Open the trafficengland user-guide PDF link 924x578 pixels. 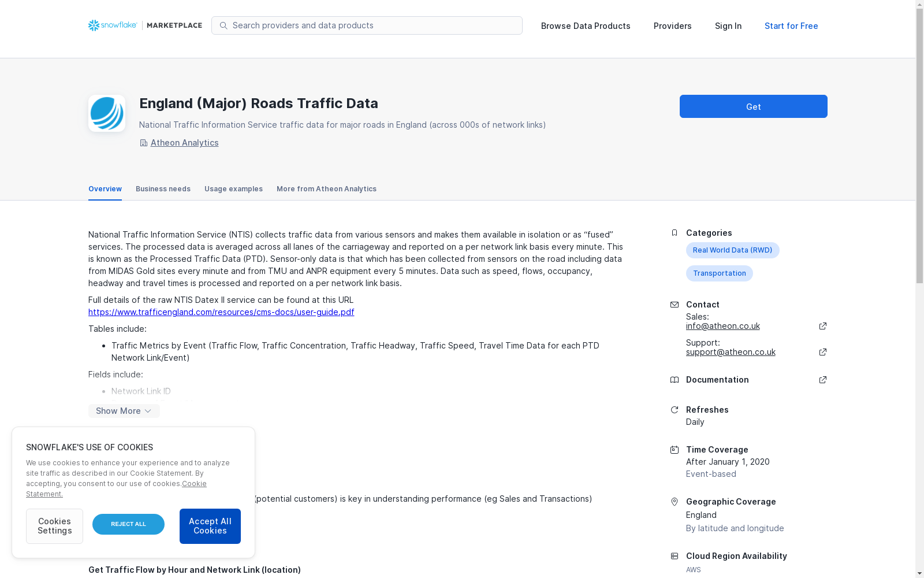tap(221, 312)
